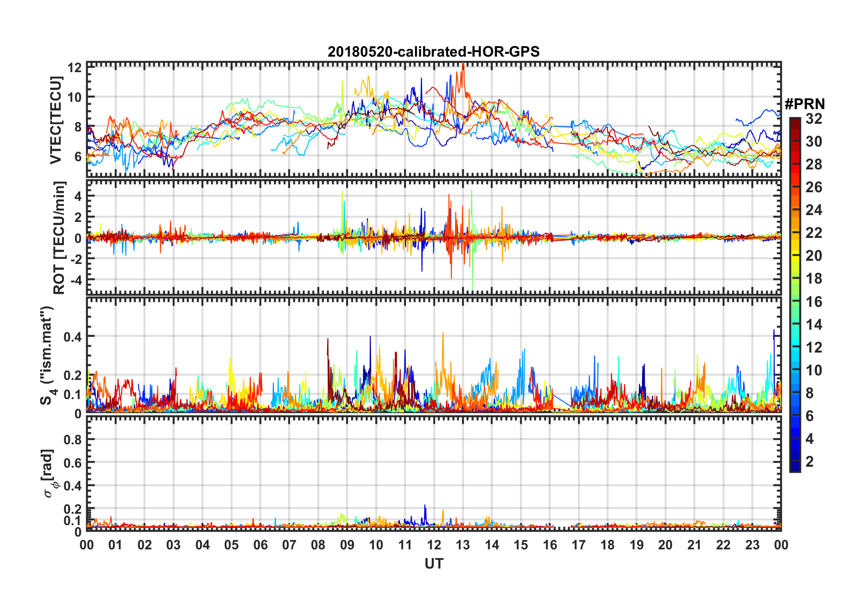Click the PRN colorbar near value 32

point(795,120)
